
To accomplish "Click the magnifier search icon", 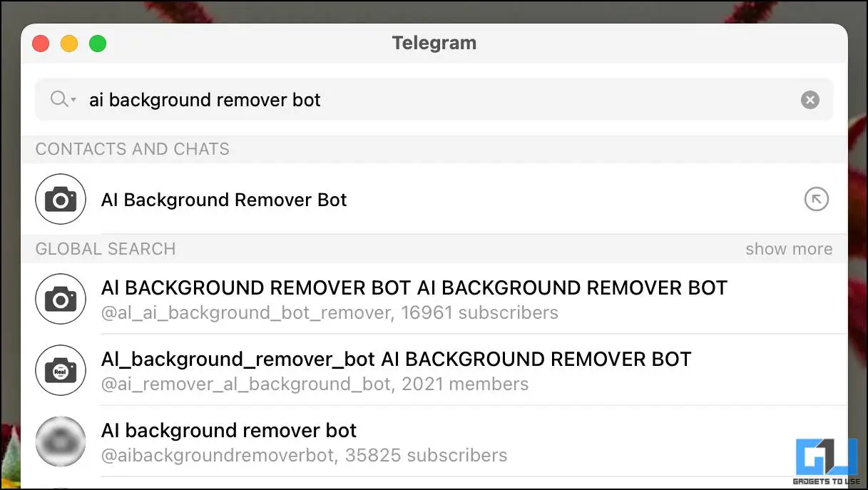I will [x=58, y=99].
